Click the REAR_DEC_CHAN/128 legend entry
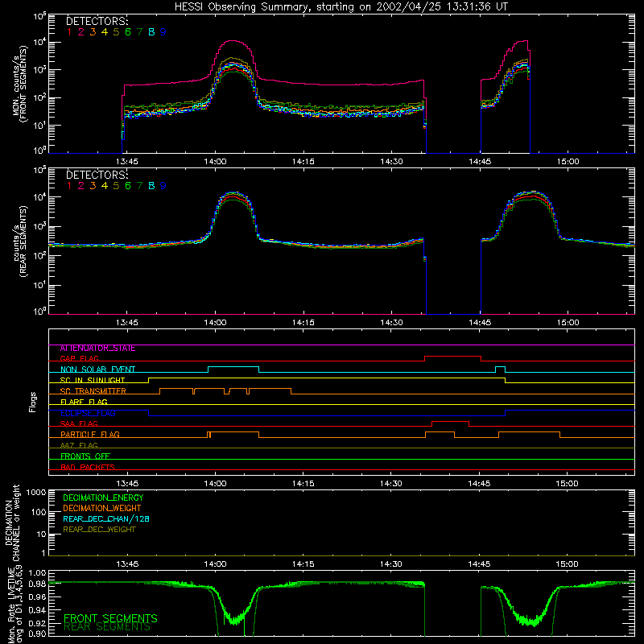 106,519
